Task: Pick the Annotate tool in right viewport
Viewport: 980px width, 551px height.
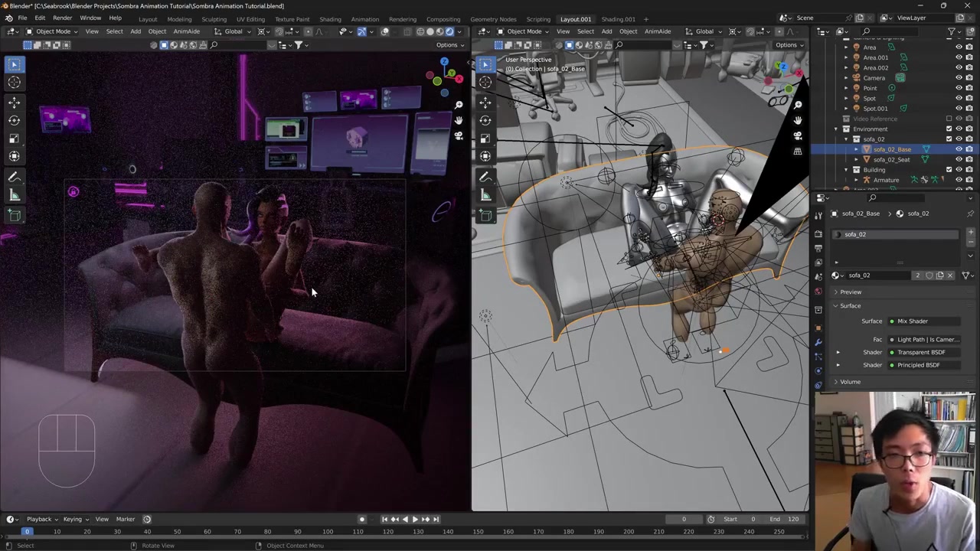Action: [x=485, y=177]
